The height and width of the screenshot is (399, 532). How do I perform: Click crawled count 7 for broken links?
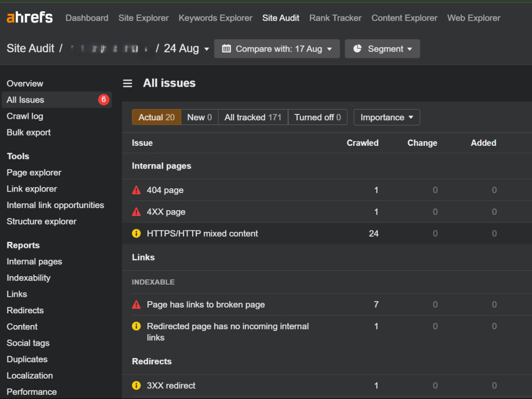click(376, 304)
